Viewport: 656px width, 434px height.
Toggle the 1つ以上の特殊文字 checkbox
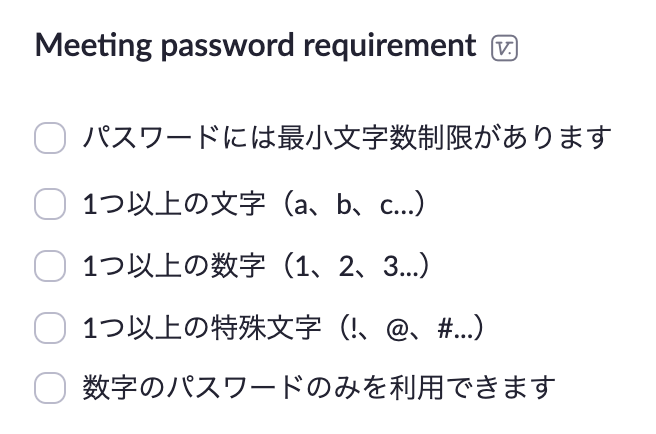click(x=50, y=328)
